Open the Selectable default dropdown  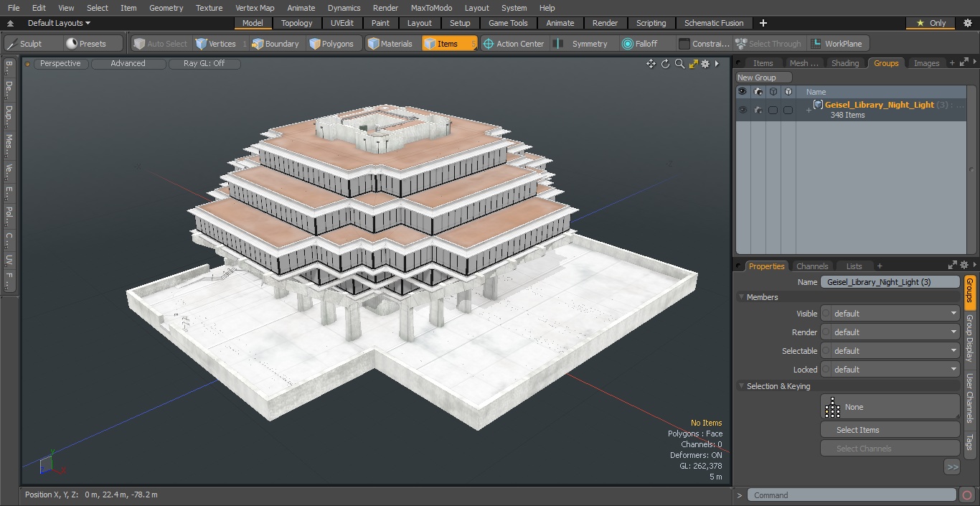pyautogui.click(x=895, y=351)
